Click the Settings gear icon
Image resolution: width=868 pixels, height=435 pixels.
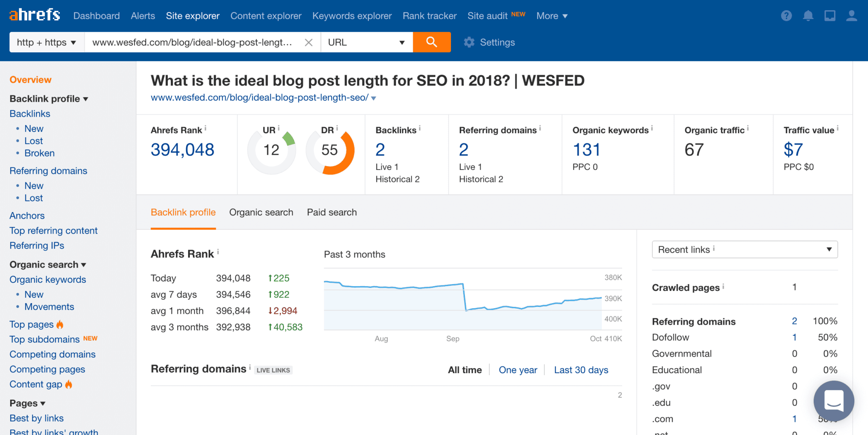[469, 42]
